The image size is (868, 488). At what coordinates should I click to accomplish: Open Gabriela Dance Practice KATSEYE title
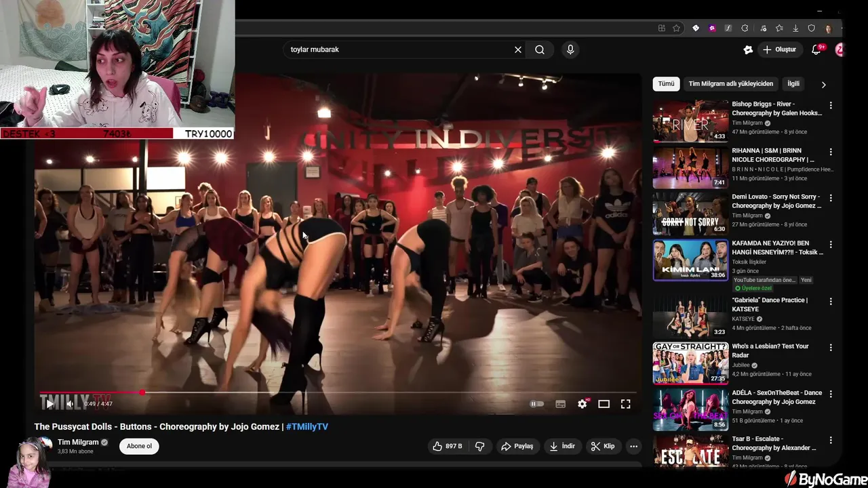point(770,304)
